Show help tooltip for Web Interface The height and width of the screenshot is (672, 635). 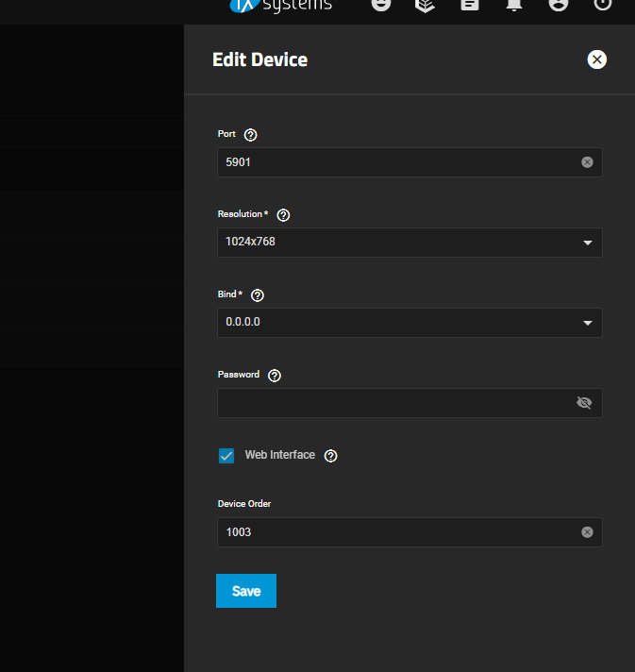click(x=330, y=456)
